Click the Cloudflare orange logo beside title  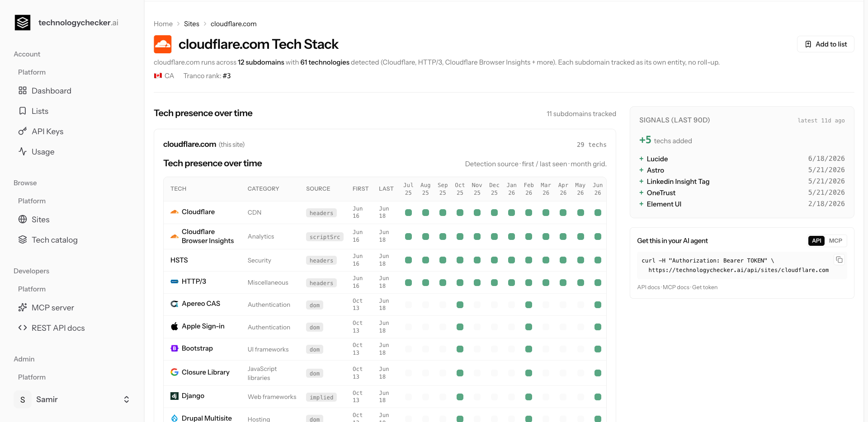(163, 44)
